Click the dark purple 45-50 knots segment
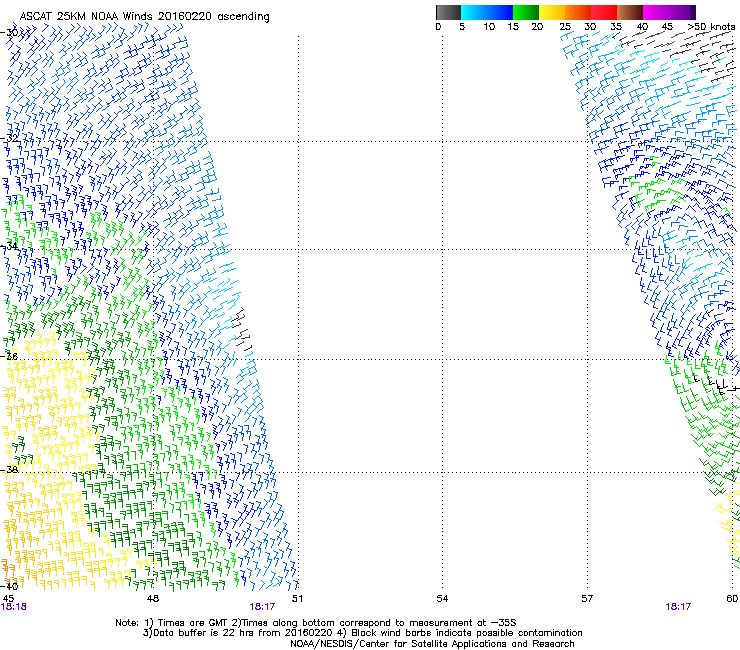 [682, 12]
